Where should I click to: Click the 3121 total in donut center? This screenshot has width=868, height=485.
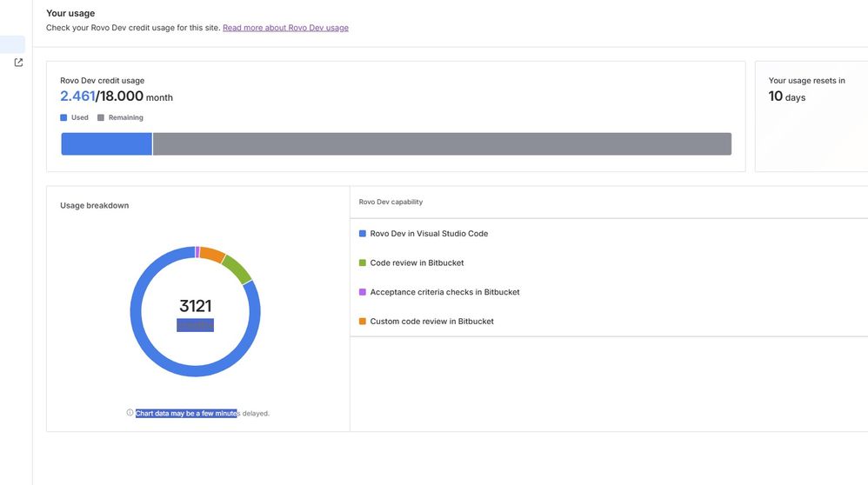pyautogui.click(x=196, y=306)
